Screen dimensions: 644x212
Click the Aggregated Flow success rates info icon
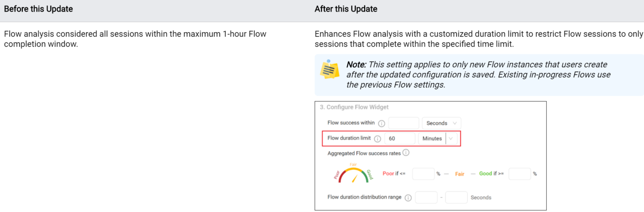tap(406, 153)
